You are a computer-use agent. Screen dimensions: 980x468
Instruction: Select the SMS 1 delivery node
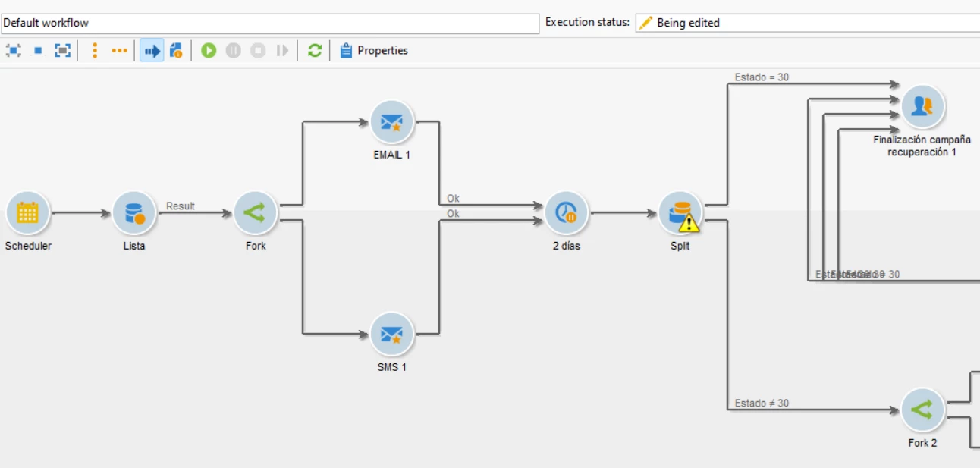pos(392,335)
